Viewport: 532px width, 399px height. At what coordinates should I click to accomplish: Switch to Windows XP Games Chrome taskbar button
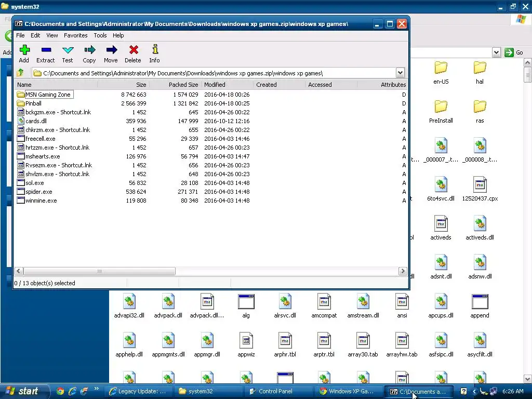coord(348,391)
